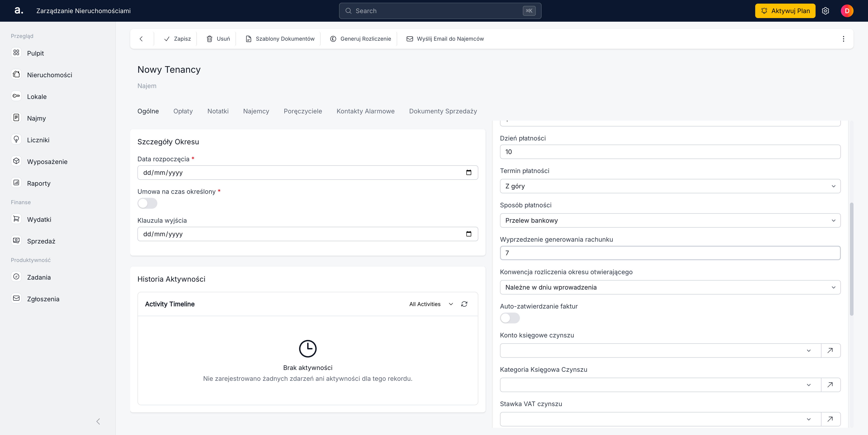868x435 pixels.
Task: Open Nieruchomości in the sidebar
Action: point(49,75)
